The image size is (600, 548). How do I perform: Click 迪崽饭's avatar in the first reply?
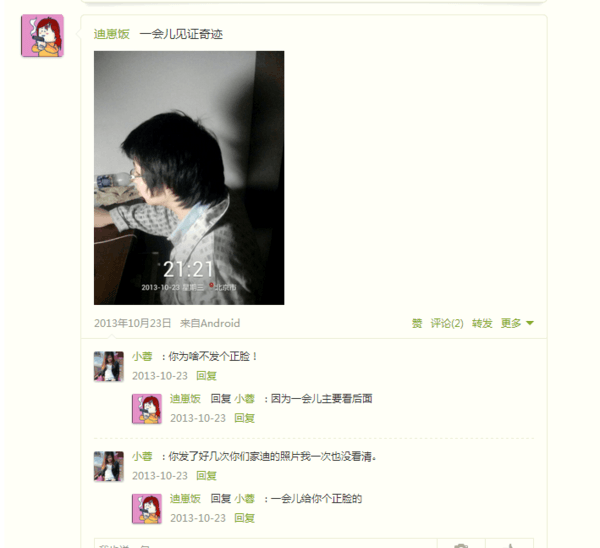coord(147,409)
